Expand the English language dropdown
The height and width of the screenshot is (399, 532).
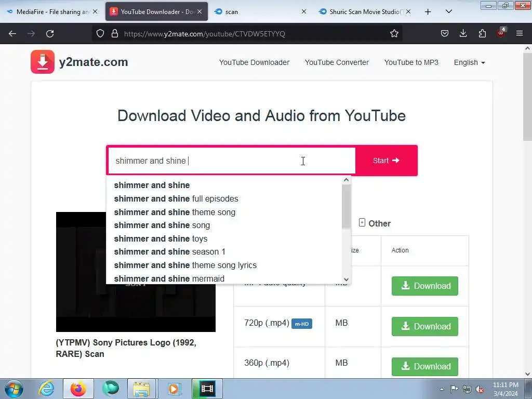click(x=469, y=62)
